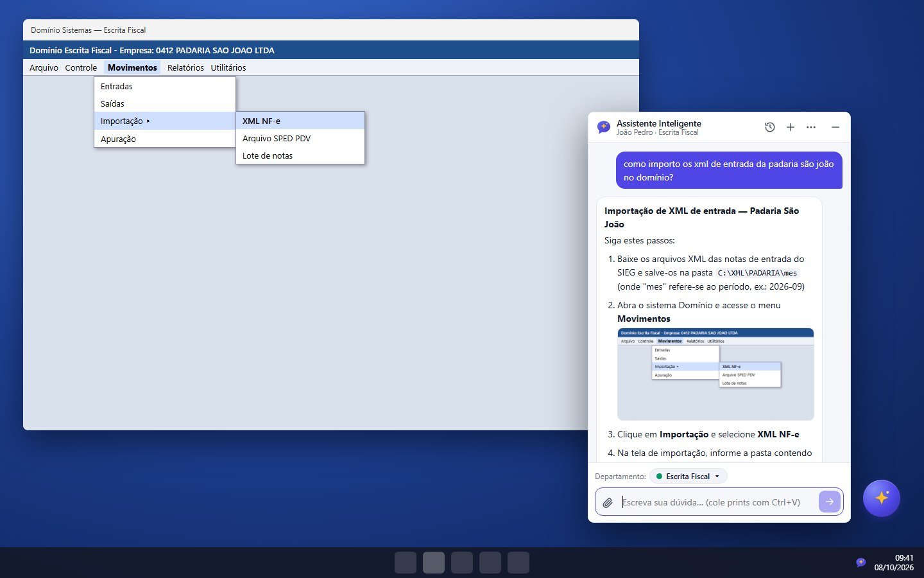This screenshot has height=578, width=924.
Task: Click the fifth taskbar app button
Action: click(518, 563)
